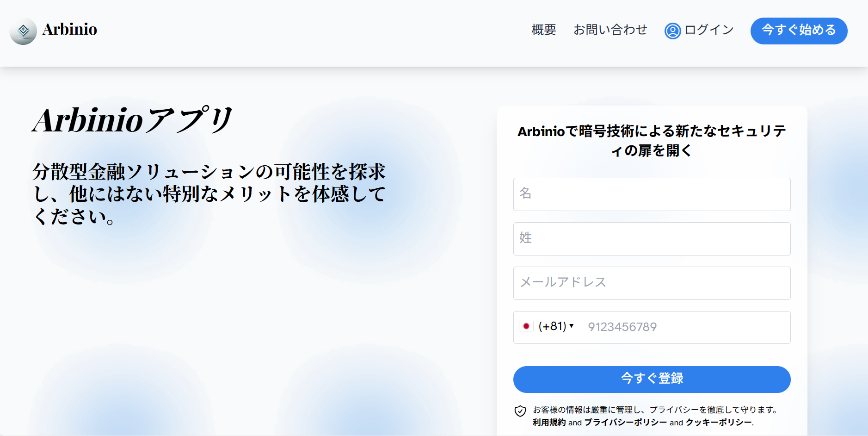Image resolution: width=868 pixels, height=436 pixels.
Task: Click the shield checkmark privacy icon
Action: click(520, 411)
